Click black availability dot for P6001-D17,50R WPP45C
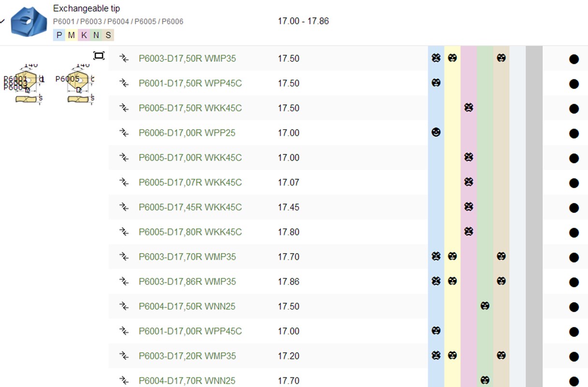 tap(574, 84)
